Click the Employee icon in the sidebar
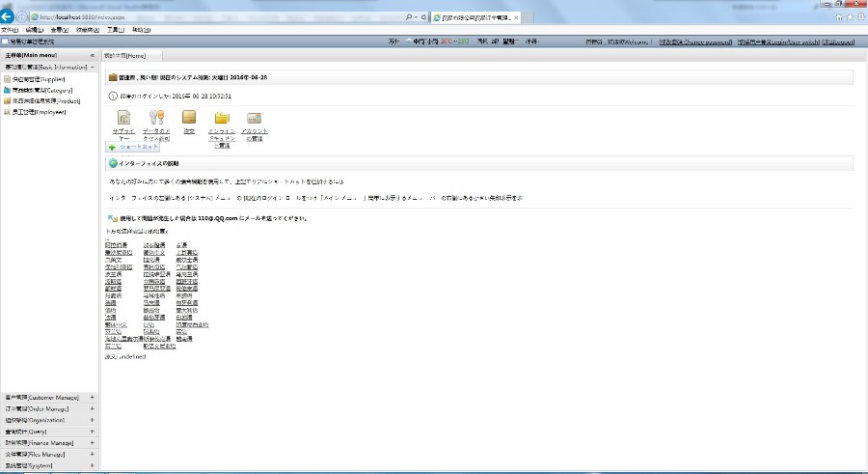868x474 pixels. coord(7,112)
